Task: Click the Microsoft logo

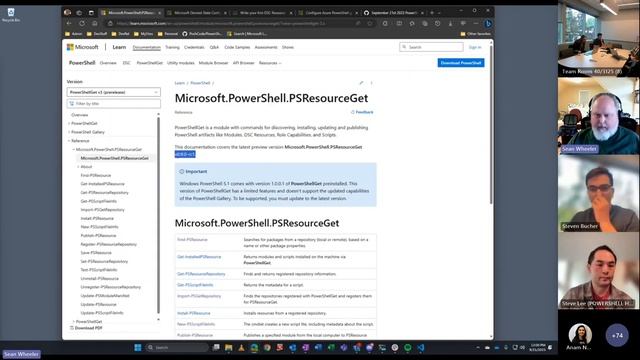Action: click(x=83, y=47)
